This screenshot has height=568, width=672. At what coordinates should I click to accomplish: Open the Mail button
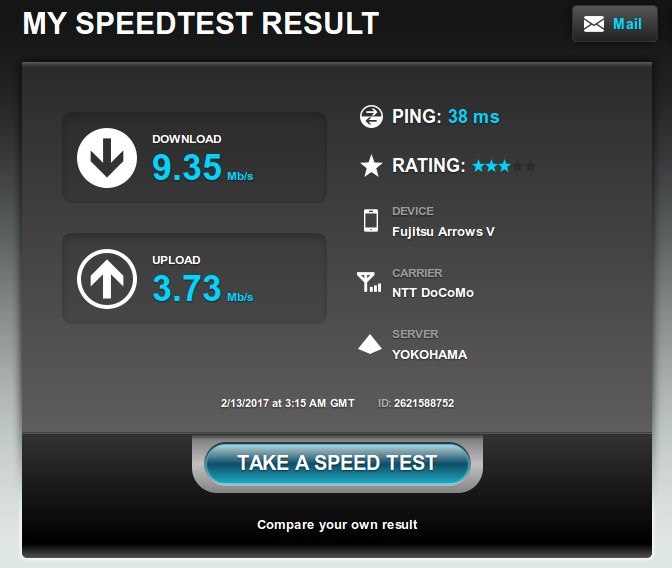615,24
